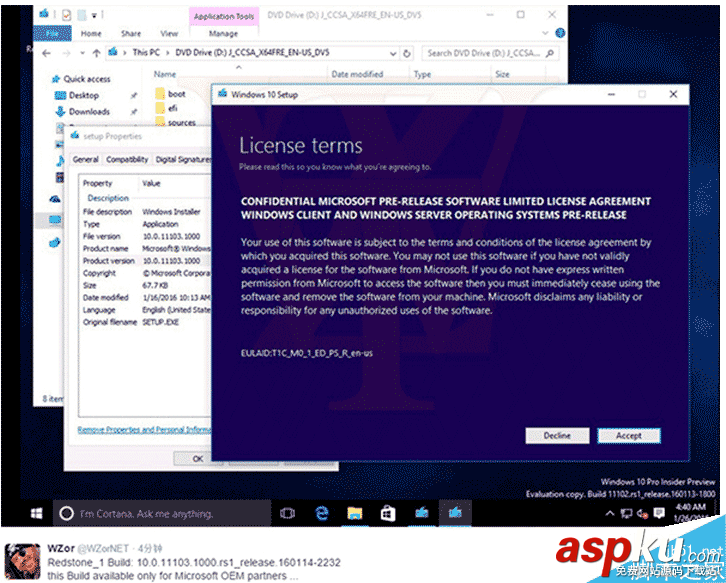Go back in File Explorer
This screenshot has width=726, height=583.
point(46,53)
